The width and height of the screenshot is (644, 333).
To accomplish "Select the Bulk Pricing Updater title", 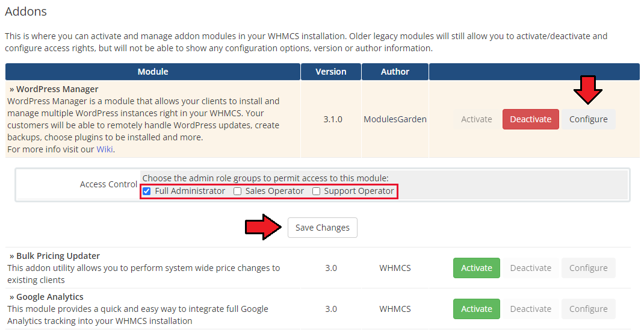I will pyautogui.click(x=58, y=256).
